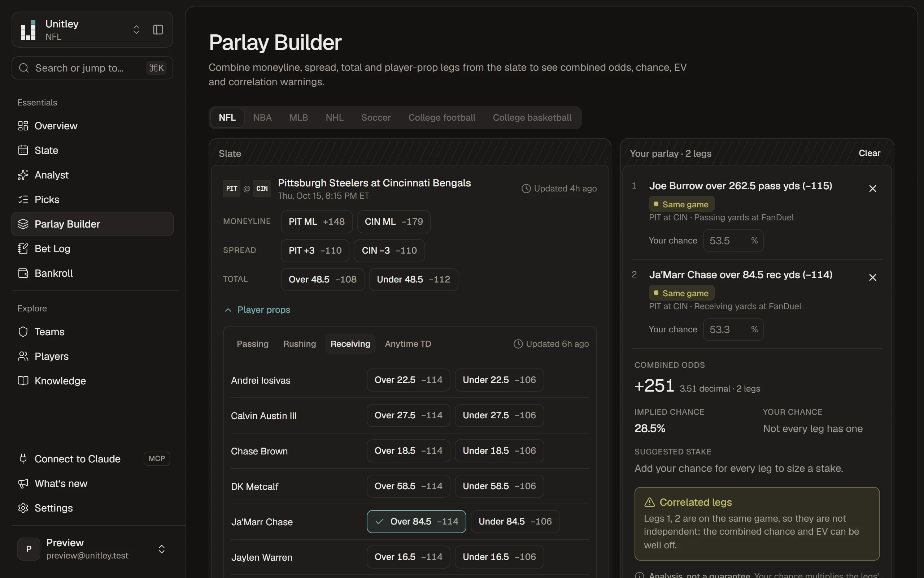Click the PIT team badge
This screenshot has width=924, height=578.
click(231, 189)
